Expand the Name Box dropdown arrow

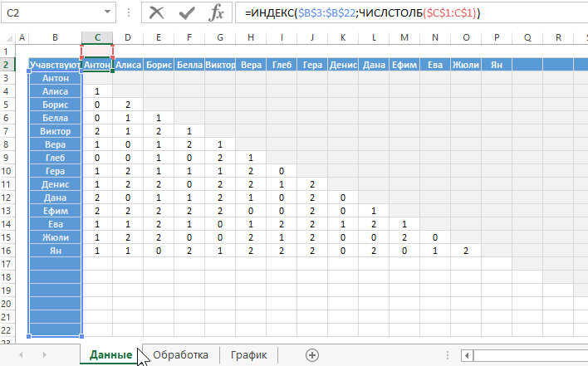pyautogui.click(x=108, y=13)
